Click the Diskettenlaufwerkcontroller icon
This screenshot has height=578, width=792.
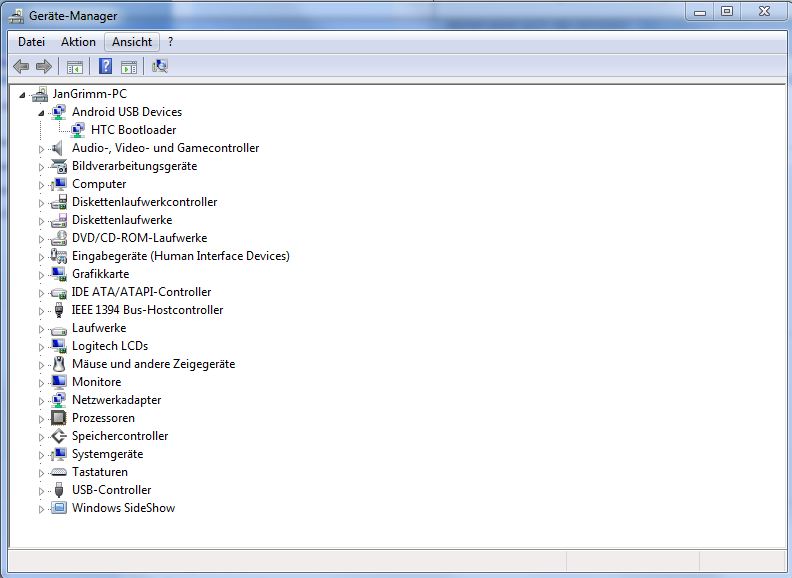click(x=59, y=202)
